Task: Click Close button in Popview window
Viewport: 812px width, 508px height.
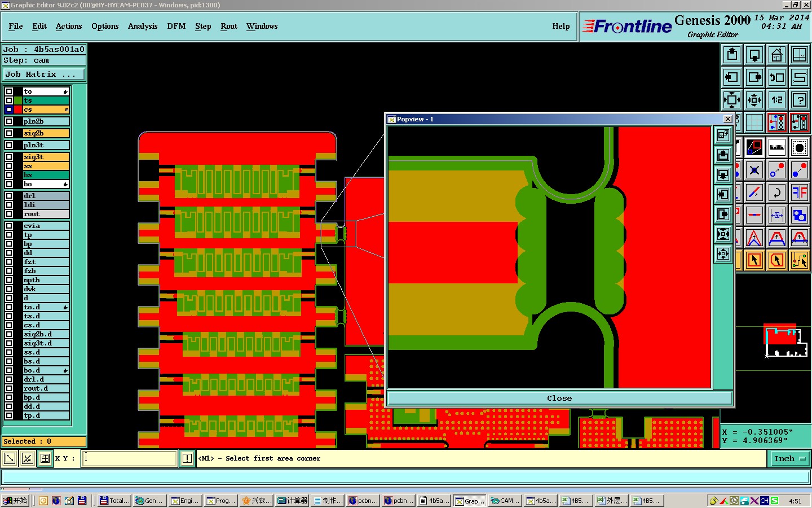Action: click(x=559, y=398)
